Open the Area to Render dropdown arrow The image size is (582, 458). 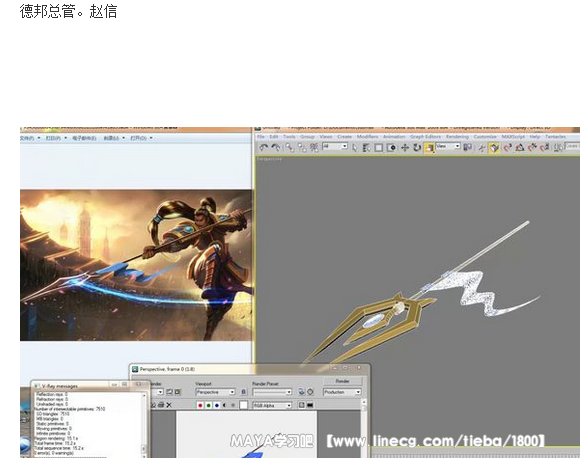tap(160, 392)
